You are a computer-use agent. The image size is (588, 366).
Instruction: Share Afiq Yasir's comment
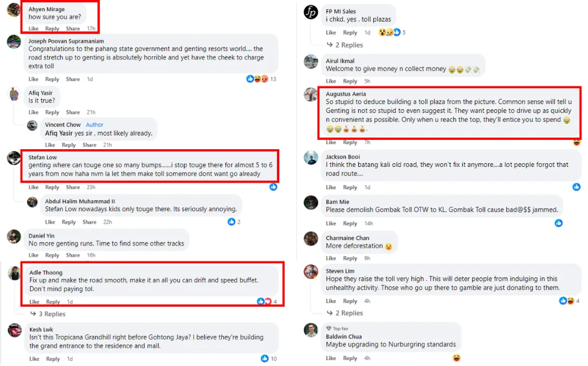(x=73, y=112)
